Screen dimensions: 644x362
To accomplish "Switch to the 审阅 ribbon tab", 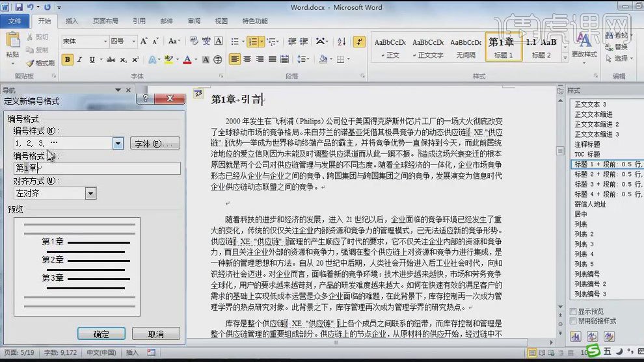I will click(x=194, y=21).
